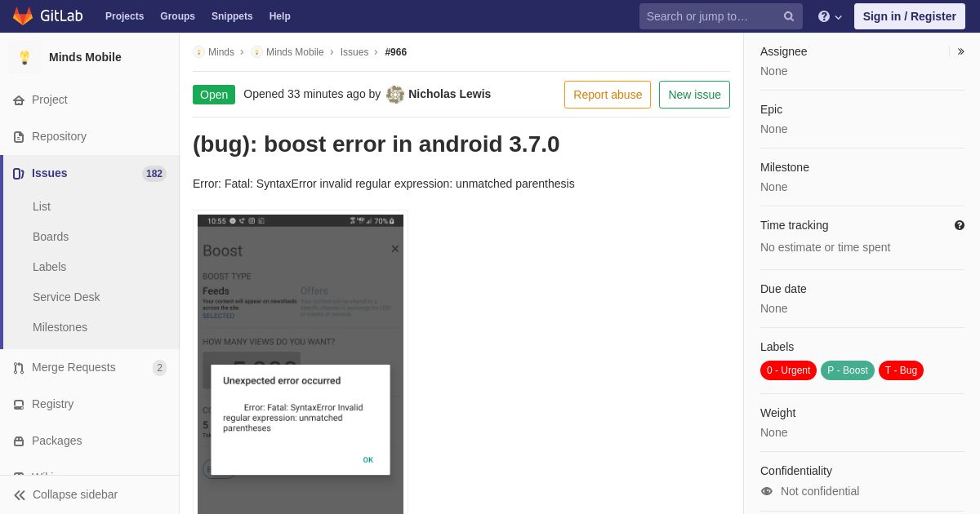Click the Merge Requests count badge 2
The image size is (980, 514).
point(159,368)
